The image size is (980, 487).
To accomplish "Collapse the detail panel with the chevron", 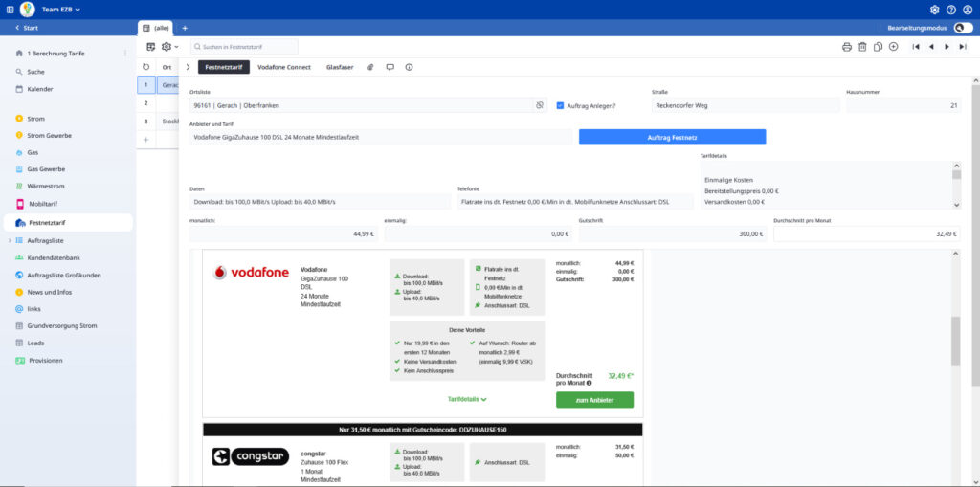I will click(189, 67).
